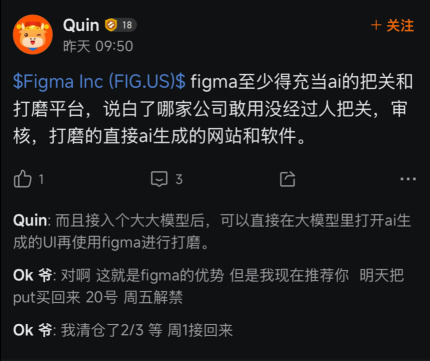Follow Quin with the 关注 button
430x361 pixels.
[x=392, y=26]
